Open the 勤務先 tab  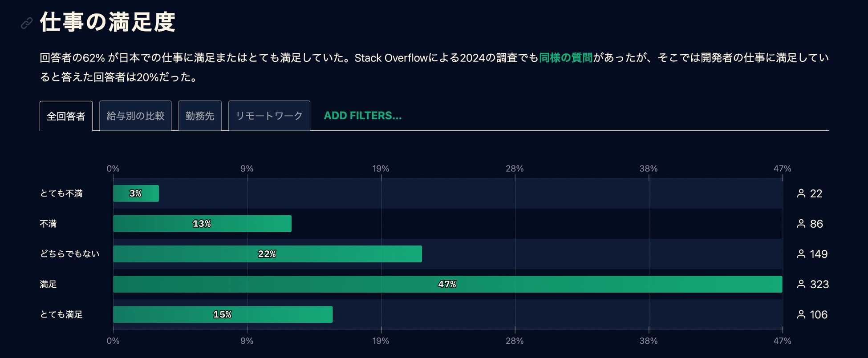[x=200, y=116]
